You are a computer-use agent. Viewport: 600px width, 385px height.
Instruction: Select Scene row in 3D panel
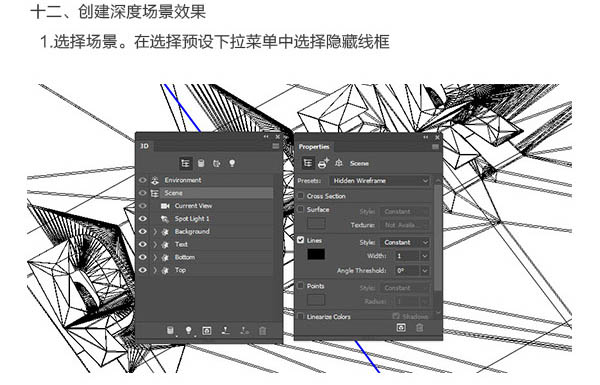click(x=211, y=193)
